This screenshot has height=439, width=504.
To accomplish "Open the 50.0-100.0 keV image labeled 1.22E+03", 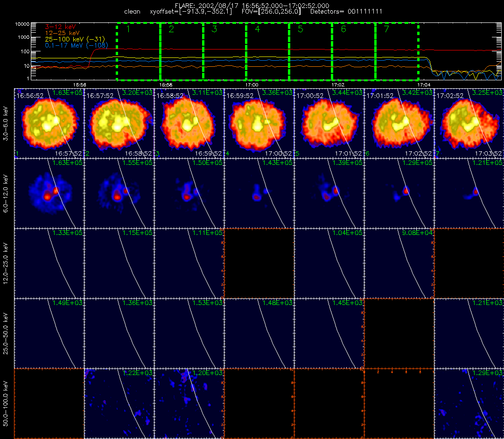I will (119, 404).
